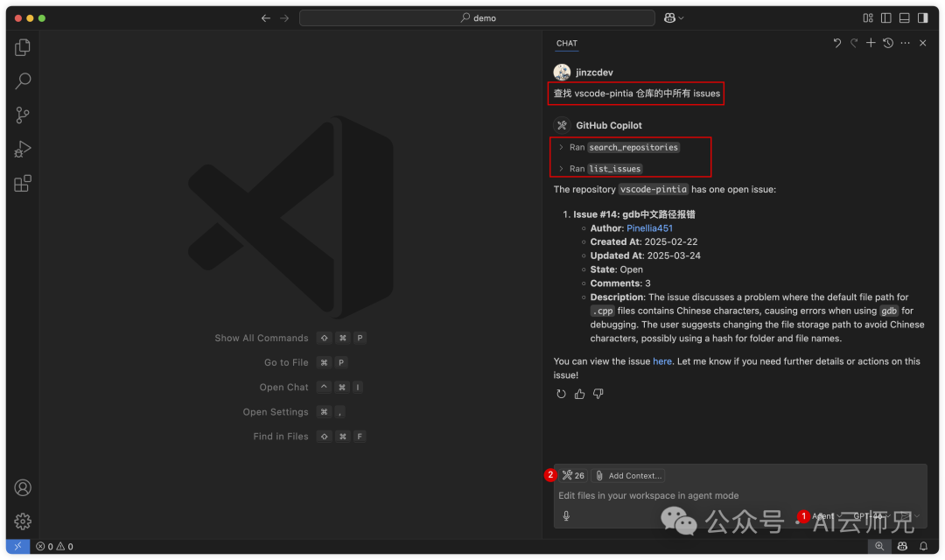Open the Search view in activity bar

click(x=23, y=80)
